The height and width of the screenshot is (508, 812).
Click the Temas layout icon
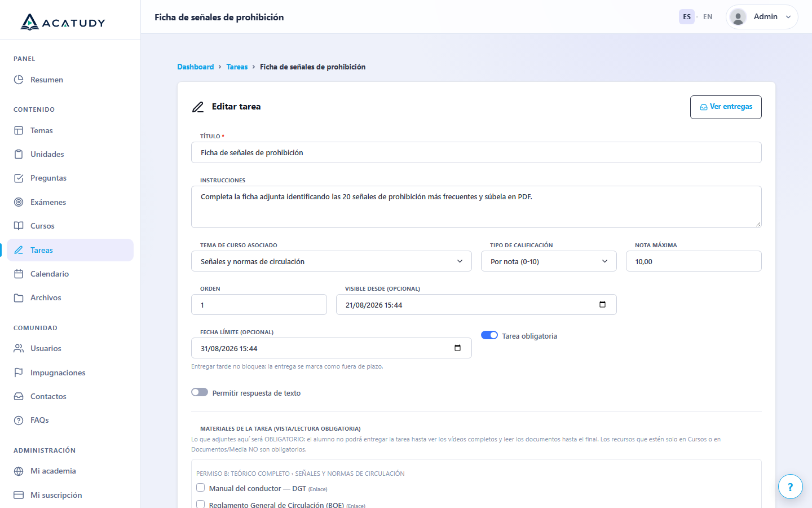pyautogui.click(x=19, y=130)
